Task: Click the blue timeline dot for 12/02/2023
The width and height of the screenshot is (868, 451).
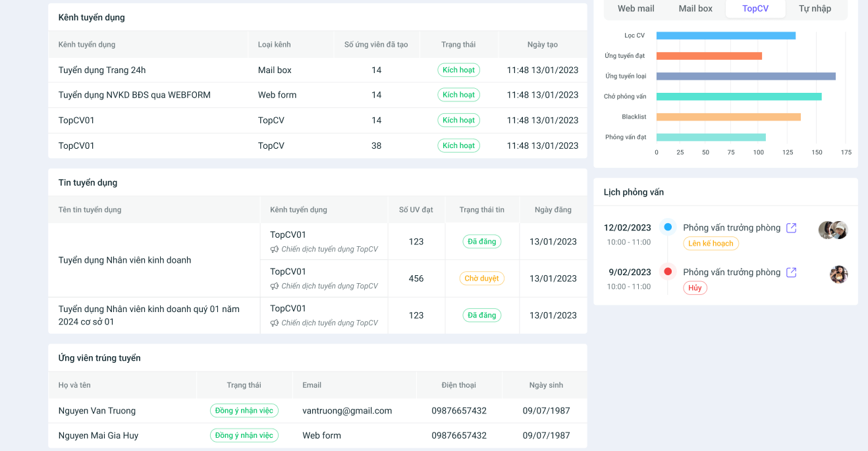Action: 668,227
